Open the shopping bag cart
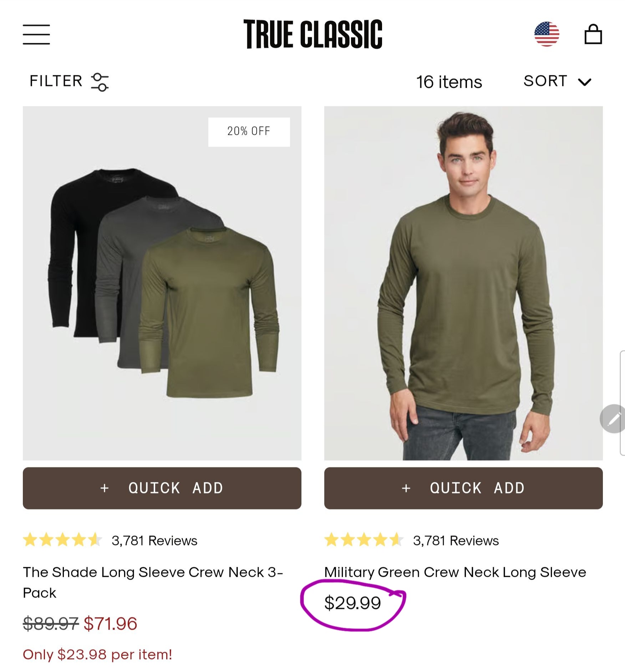 point(593,35)
